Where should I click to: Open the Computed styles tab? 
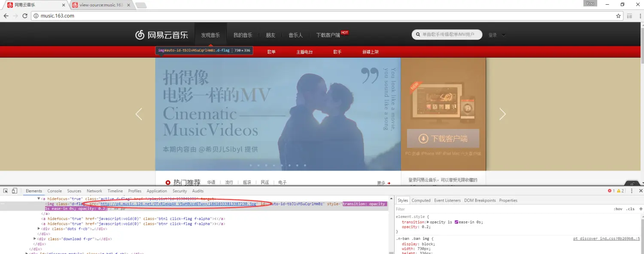coord(421,200)
